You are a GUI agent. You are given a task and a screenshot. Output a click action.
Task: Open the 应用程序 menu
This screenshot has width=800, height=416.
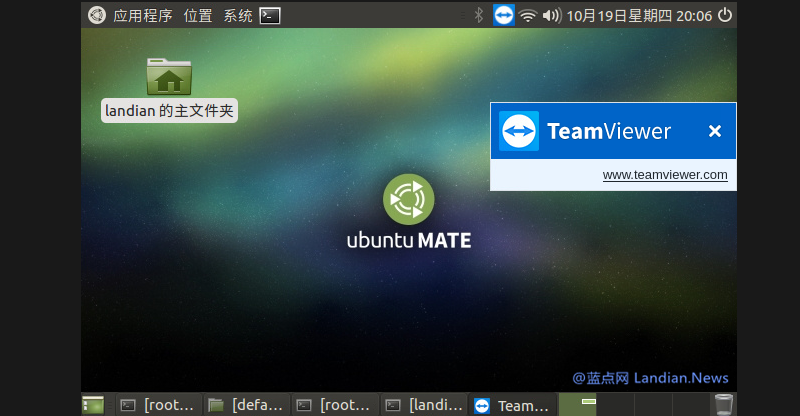(143, 16)
